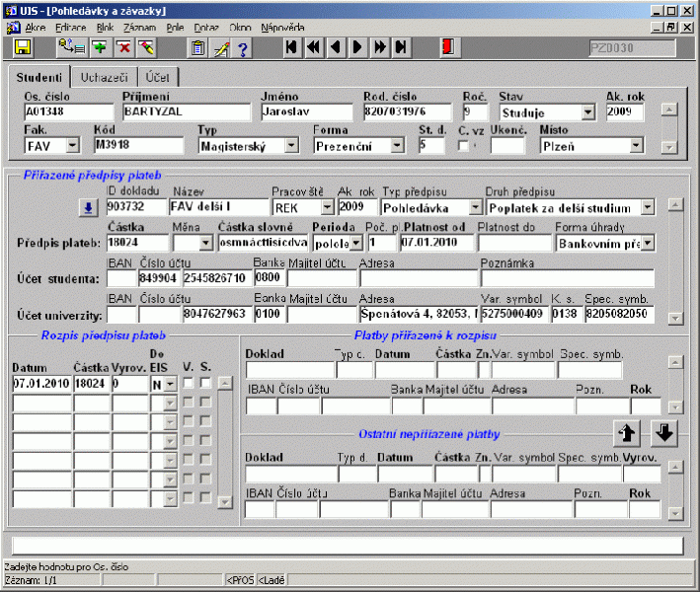Switch to the Účet tab
This screenshot has width=700, height=592.
point(158,78)
